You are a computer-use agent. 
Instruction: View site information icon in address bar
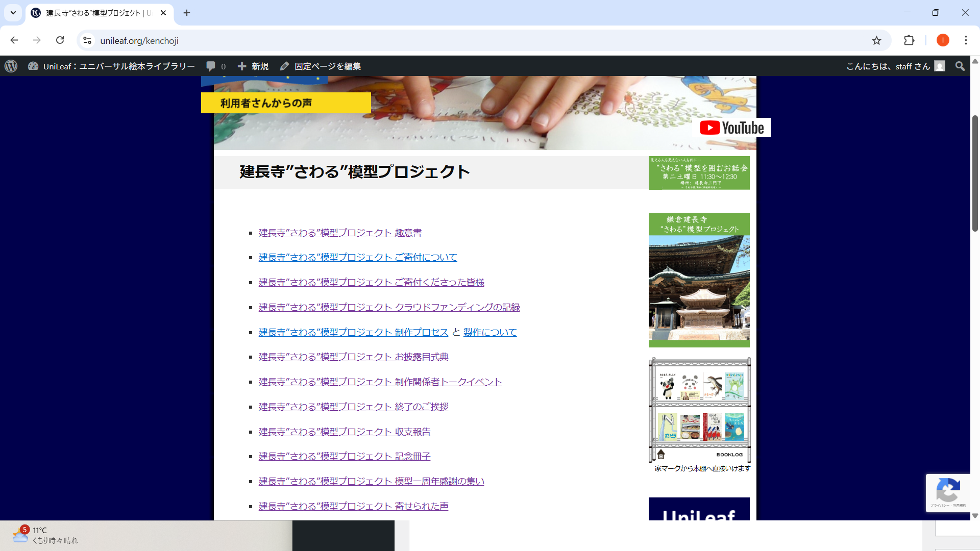pyautogui.click(x=87, y=40)
